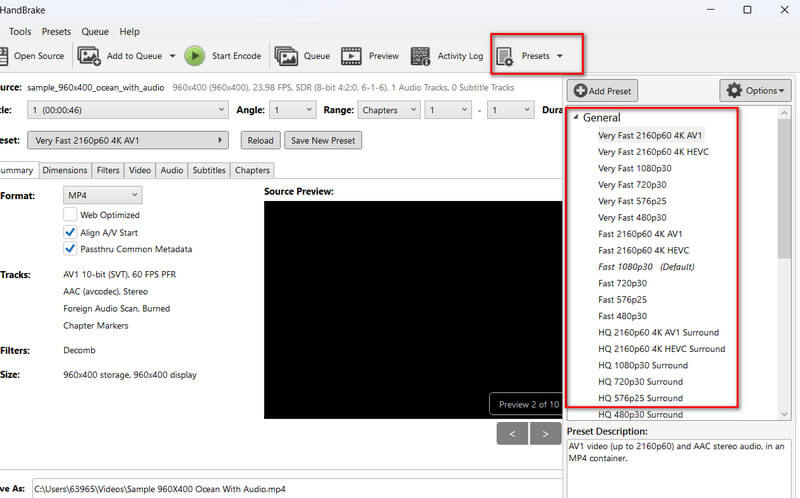800x498 pixels.
Task: Select the Very Fast 576p25 preset
Action: (x=632, y=201)
